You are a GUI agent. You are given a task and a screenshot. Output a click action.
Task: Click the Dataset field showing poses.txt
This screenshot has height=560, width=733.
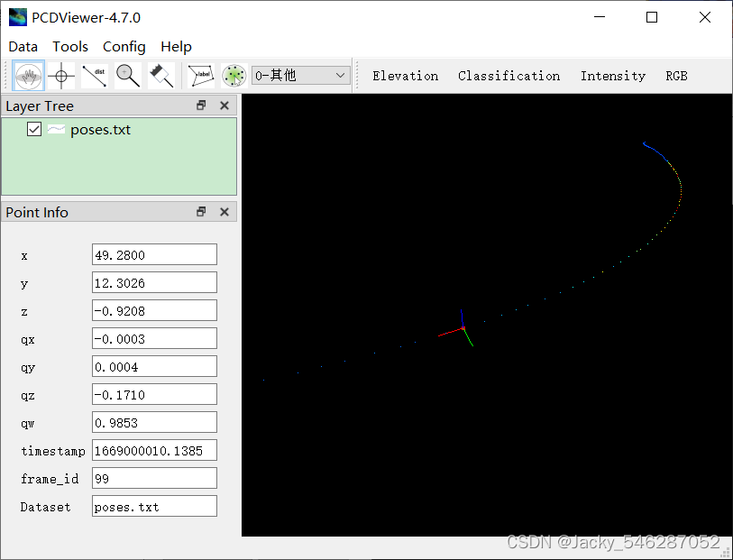coord(154,507)
